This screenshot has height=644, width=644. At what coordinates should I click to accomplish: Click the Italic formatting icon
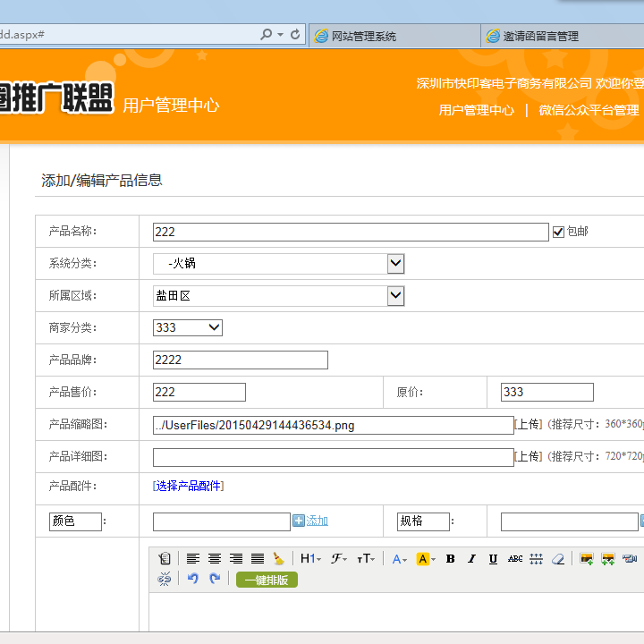pyautogui.click(x=471, y=559)
